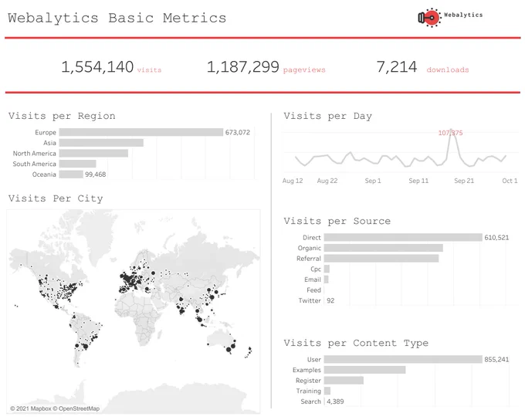Open the OpenStreetMap attribution link
The image size is (525, 420).
tap(76, 408)
